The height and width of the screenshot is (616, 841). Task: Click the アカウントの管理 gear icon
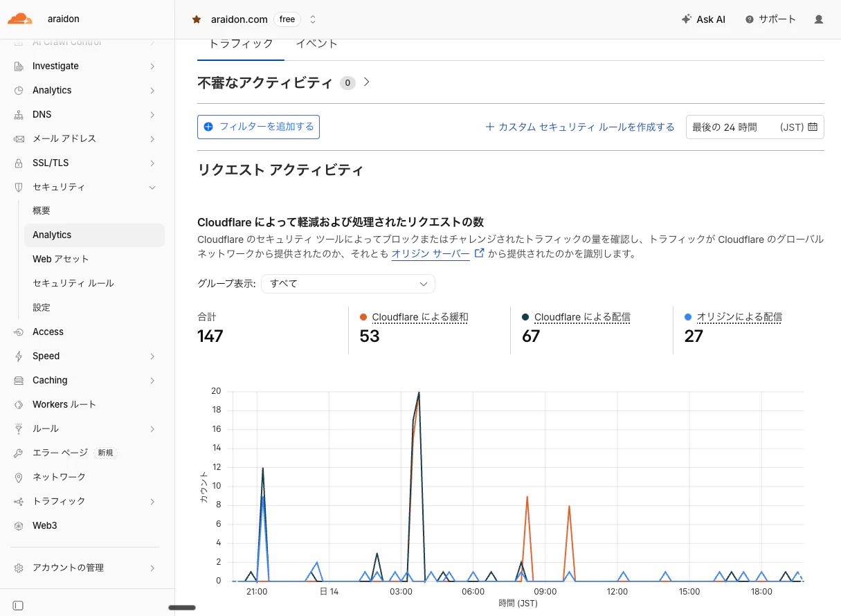tap(19, 568)
